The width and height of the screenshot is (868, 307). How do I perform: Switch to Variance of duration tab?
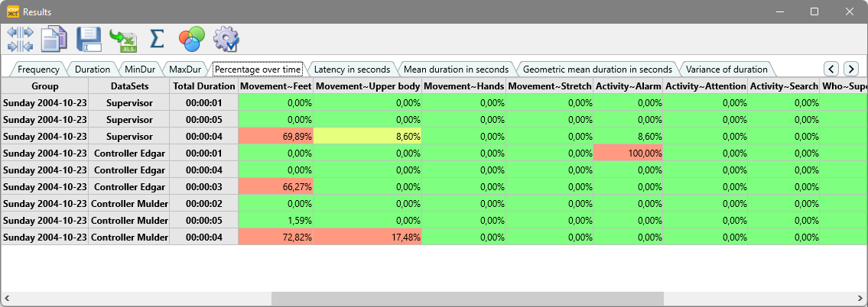727,69
